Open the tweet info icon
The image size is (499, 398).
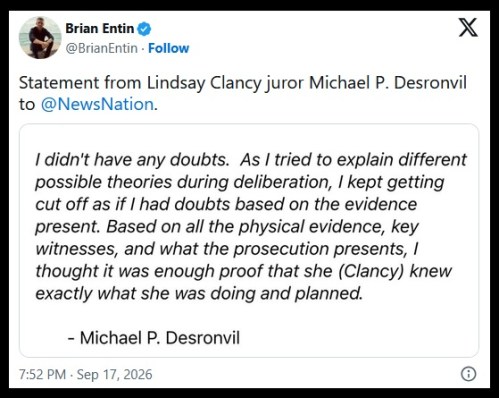(x=468, y=374)
